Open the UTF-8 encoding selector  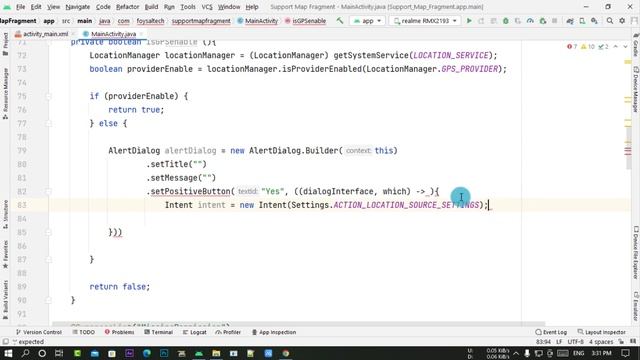(x=576, y=342)
